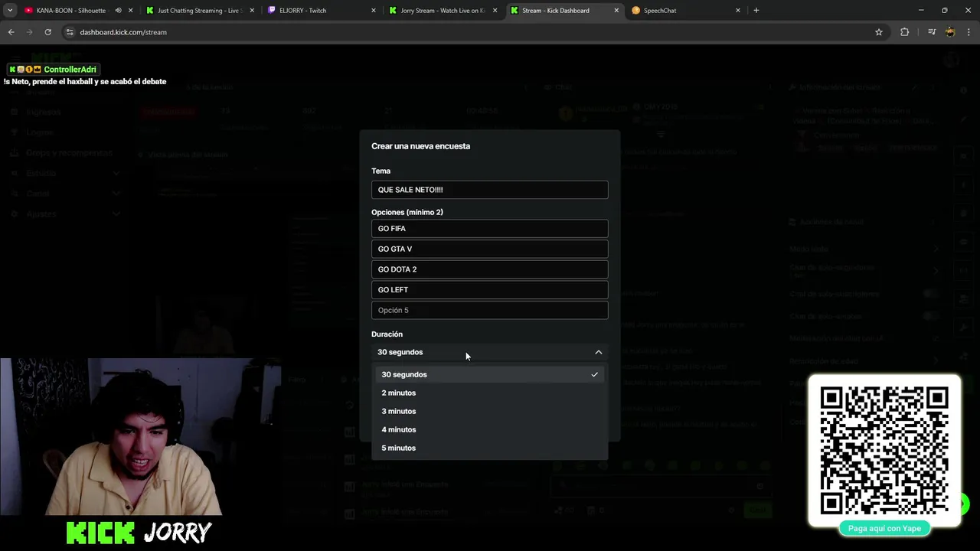The width and height of the screenshot is (980, 551).
Task: Expand Chat de solo-seguidores chevron in dashboard
Action: click(936, 270)
